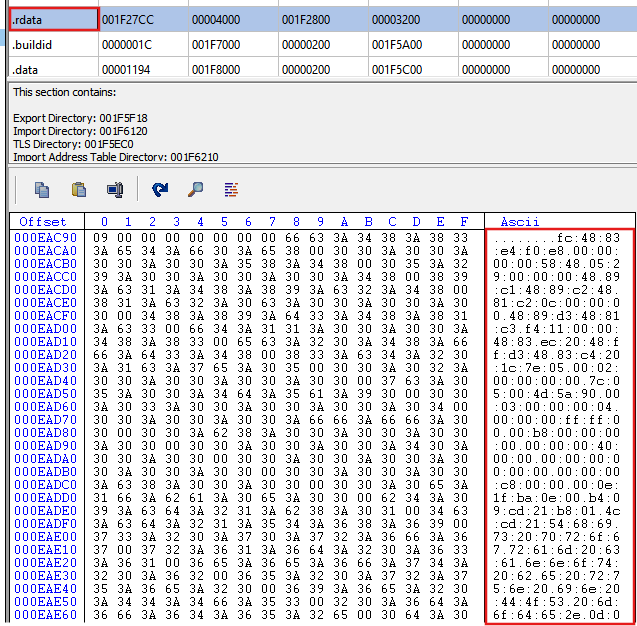Click Import Address Table Directory: 001F6210 line
The width and height of the screenshot is (637, 626).
coord(116,157)
